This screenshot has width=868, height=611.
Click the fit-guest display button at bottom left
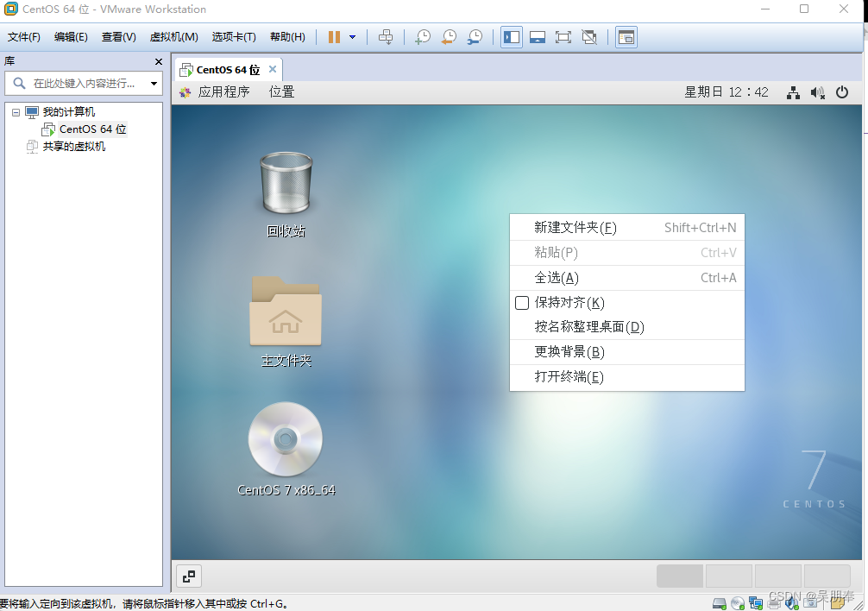coord(188,576)
